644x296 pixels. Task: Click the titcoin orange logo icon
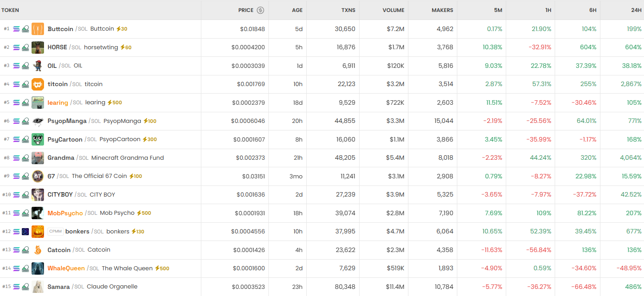coord(38,84)
